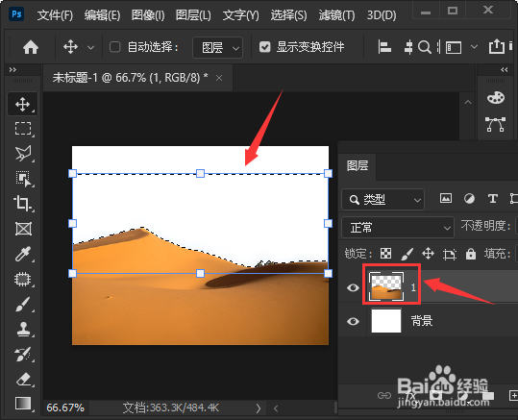Select the Brush tool in the toolbox
This screenshot has height=420, width=518.
(x=23, y=305)
